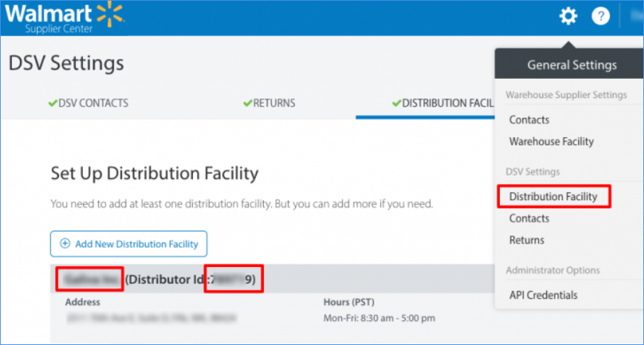The image size is (644, 345).
Task: Switch to the RETURNS tab
Action: 269,103
